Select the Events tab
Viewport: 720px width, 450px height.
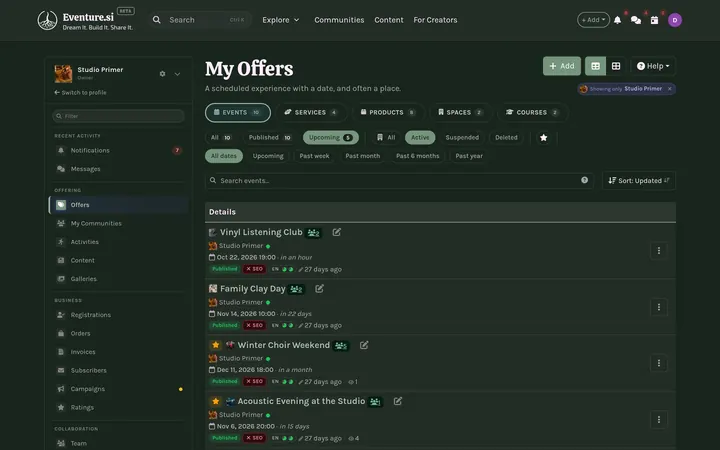click(x=238, y=112)
